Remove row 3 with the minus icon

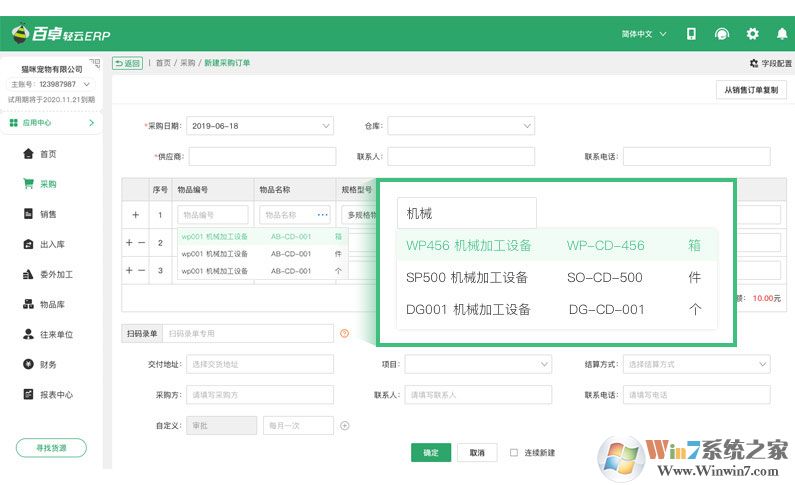(x=142, y=270)
